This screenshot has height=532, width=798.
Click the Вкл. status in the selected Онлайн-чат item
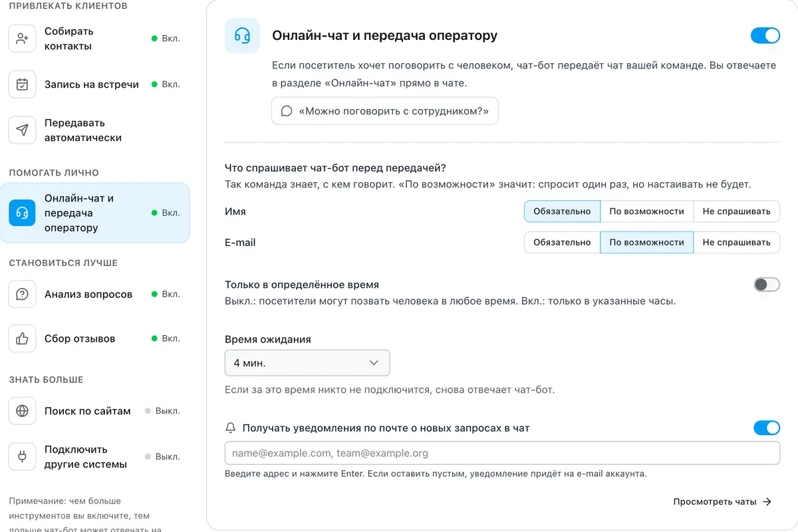[x=166, y=213]
